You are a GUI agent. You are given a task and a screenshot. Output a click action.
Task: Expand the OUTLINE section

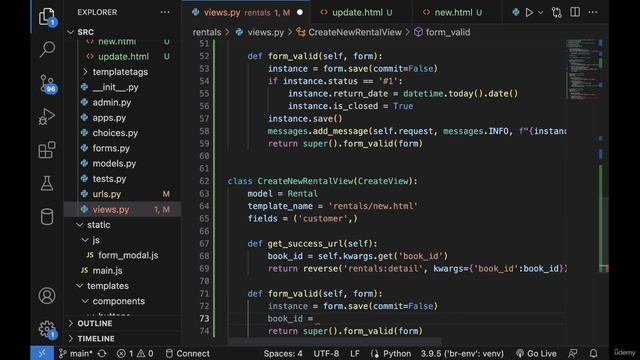click(95, 323)
